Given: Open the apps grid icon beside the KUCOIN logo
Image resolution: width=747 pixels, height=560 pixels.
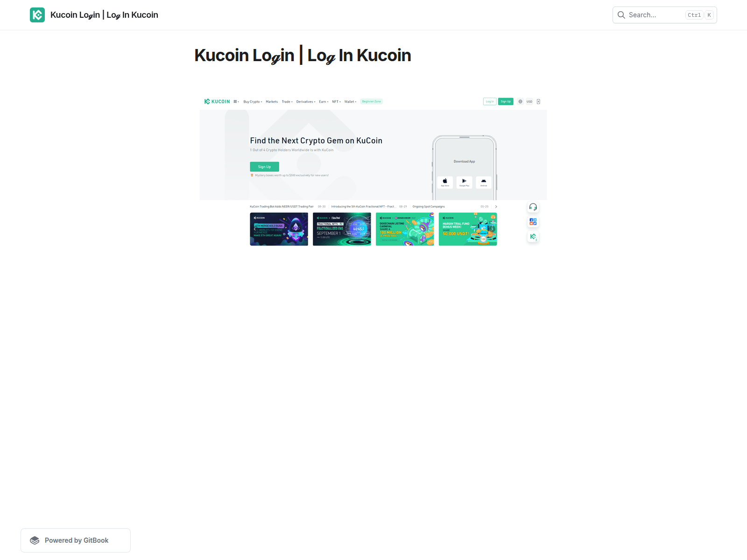Looking at the screenshot, I should coord(236,101).
